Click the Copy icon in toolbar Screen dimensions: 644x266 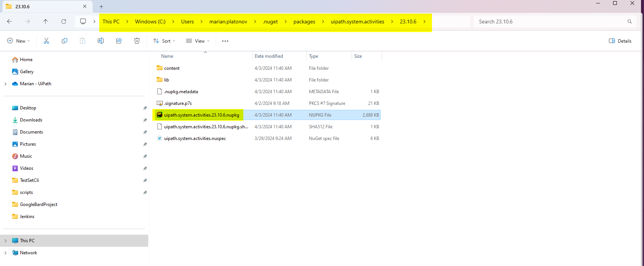65,41
